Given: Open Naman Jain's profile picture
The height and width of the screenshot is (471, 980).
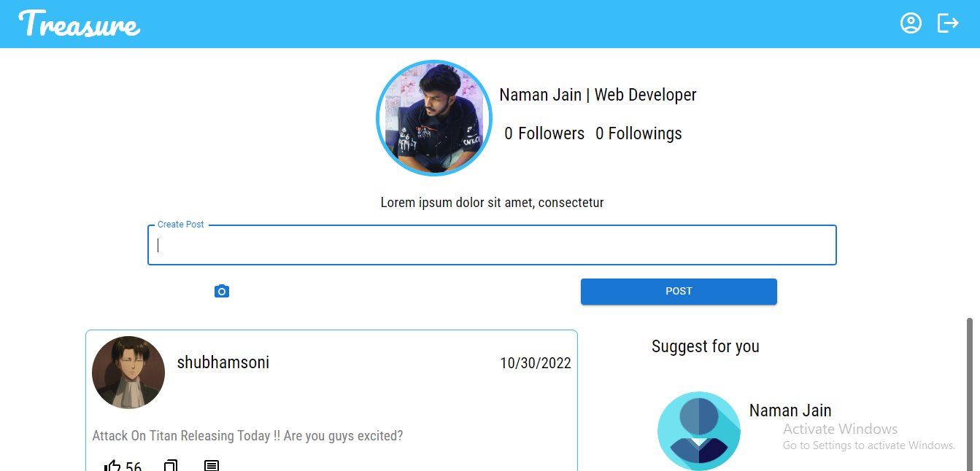Looking at the screenshot, I should point(434,118).
